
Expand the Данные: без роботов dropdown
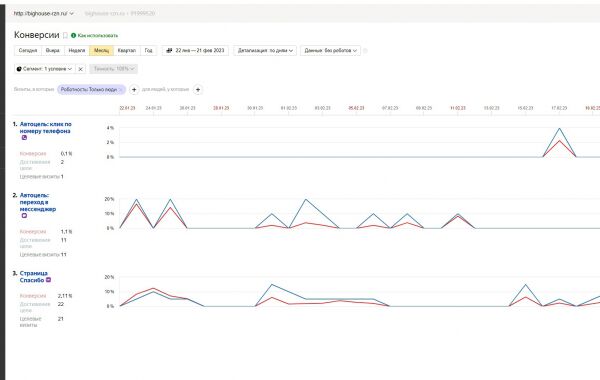[330, 51]
